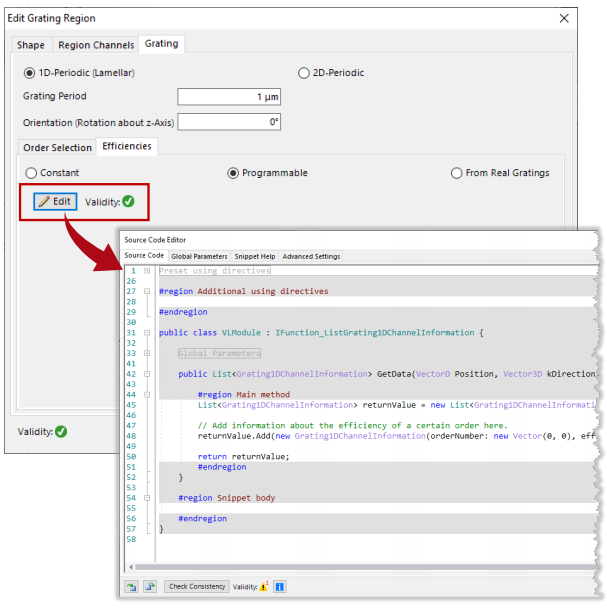Close the Edit Grating Region dialog
This screenshot has height=608, width=607.
[564, 18]
